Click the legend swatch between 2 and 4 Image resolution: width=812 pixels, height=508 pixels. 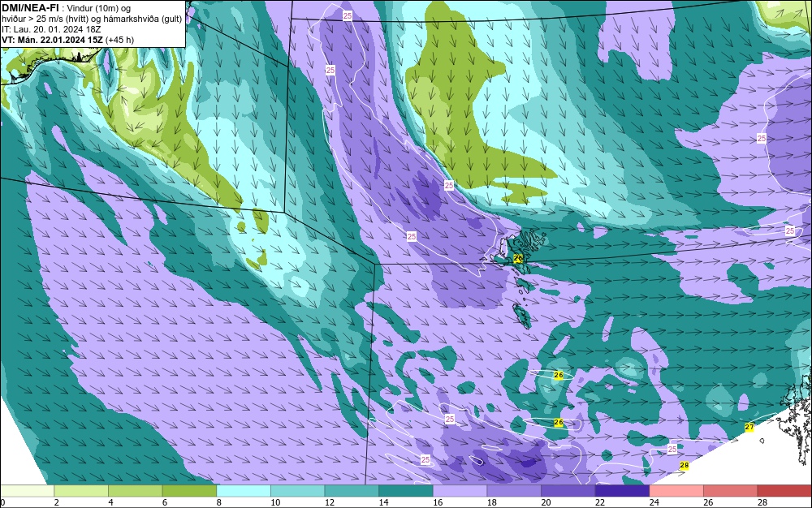pyautogui.click(x=81, y=491)
